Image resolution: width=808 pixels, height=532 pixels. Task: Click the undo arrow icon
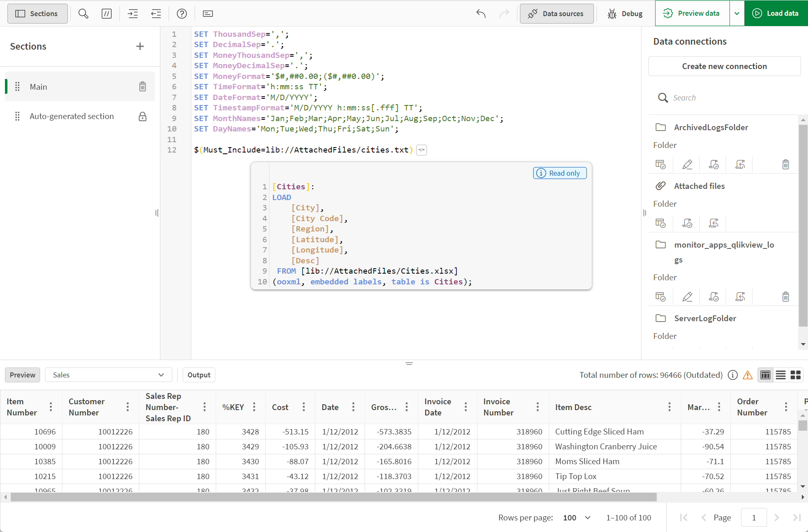point(481,13)
